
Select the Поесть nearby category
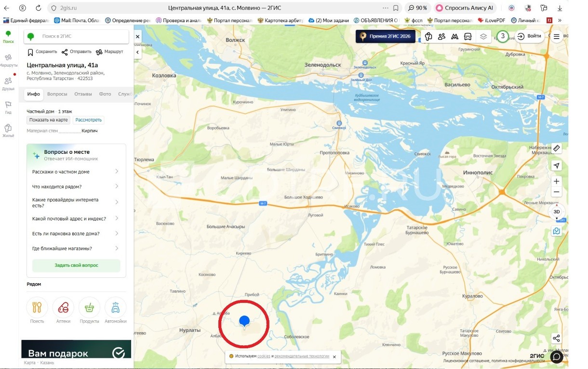click(37, 310)
